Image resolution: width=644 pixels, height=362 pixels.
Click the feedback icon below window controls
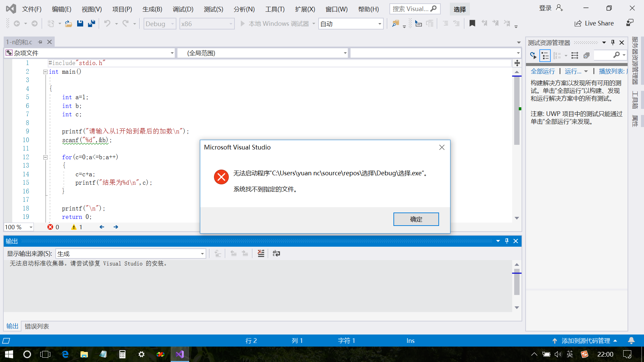[630, 23]
